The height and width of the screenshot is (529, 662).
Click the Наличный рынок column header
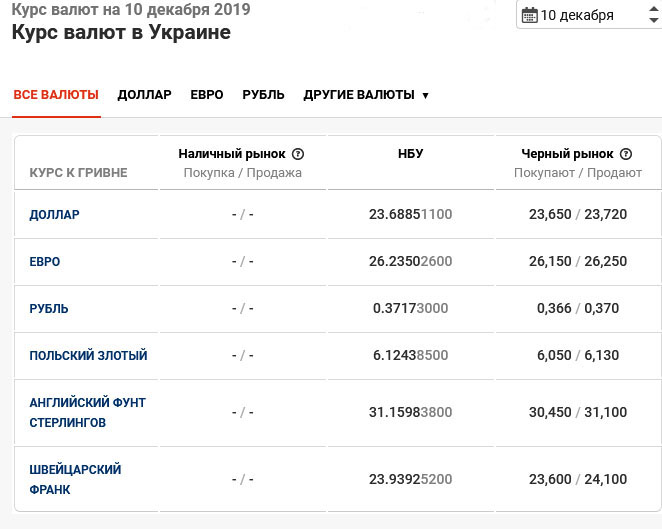(232, 154)
